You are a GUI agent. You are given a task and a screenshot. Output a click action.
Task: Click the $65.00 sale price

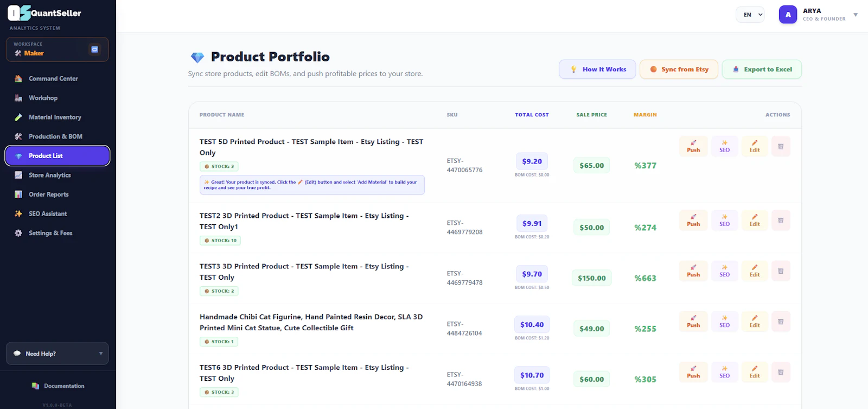coord(591,166)
